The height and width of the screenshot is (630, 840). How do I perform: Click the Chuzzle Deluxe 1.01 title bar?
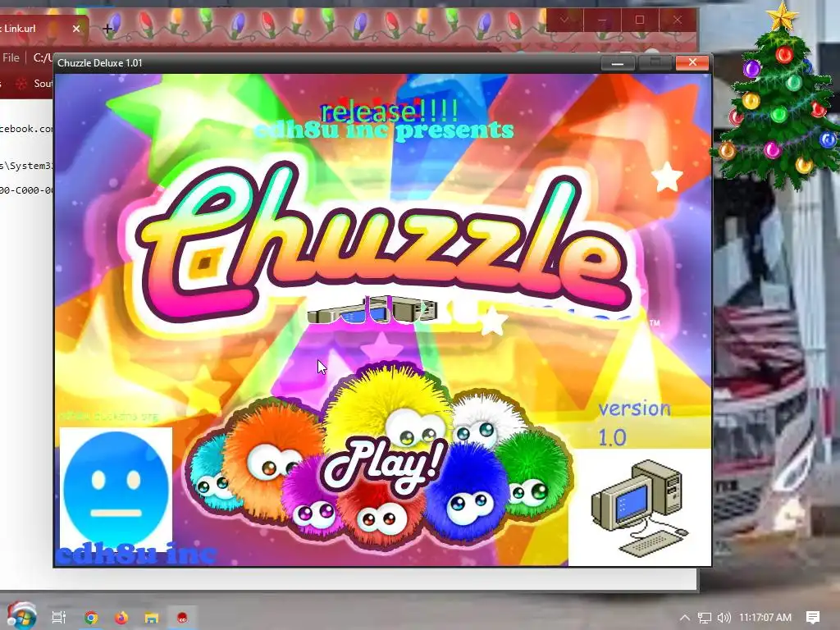point(326,62)
